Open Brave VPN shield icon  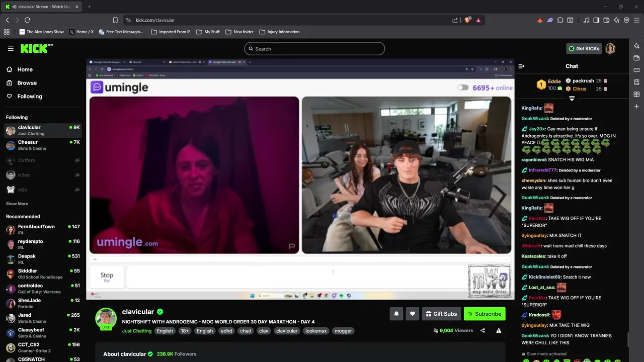click(626, 20)
